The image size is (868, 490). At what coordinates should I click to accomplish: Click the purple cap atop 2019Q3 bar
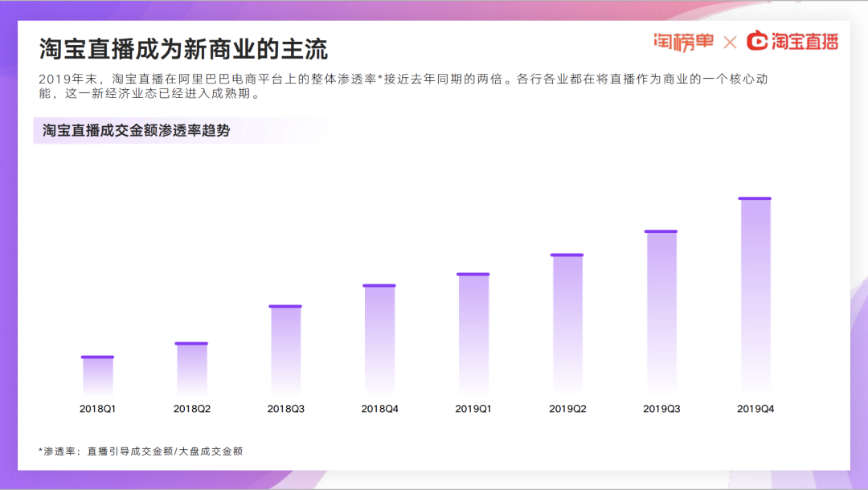point(661,231)
